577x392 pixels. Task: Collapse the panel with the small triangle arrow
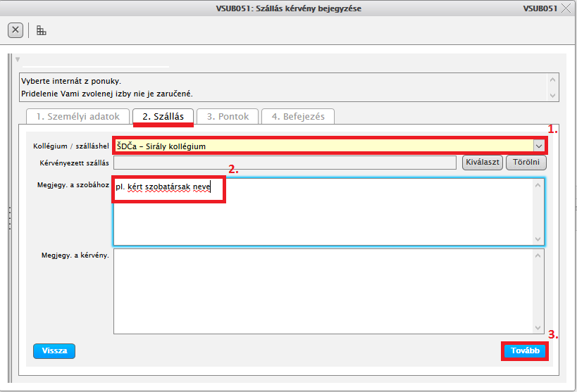pyautogui.click(x=17, y=60)
